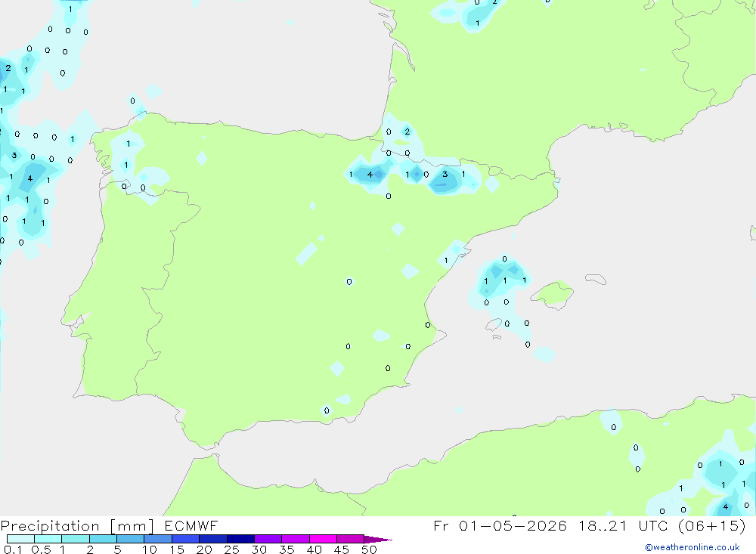This screenshot has width=756, height=554.
Task: Click the legend value '40'
Action: (314, 549)
